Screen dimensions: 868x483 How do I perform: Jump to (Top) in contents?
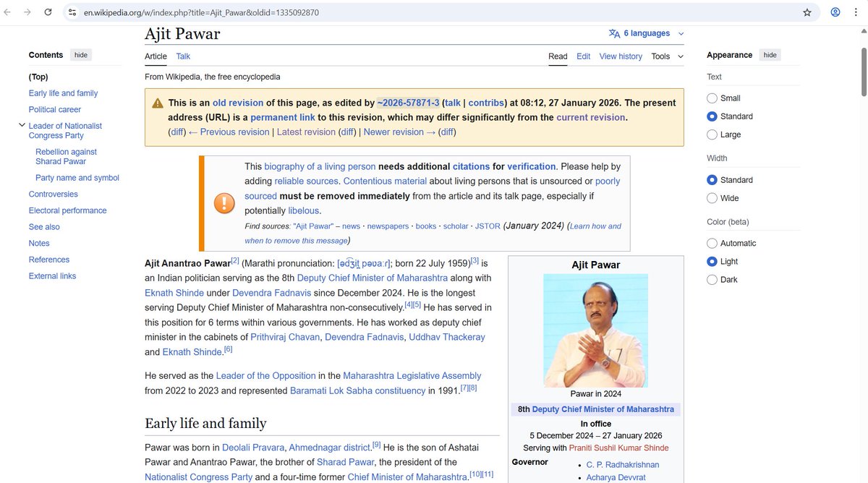[x=38, y=77]
